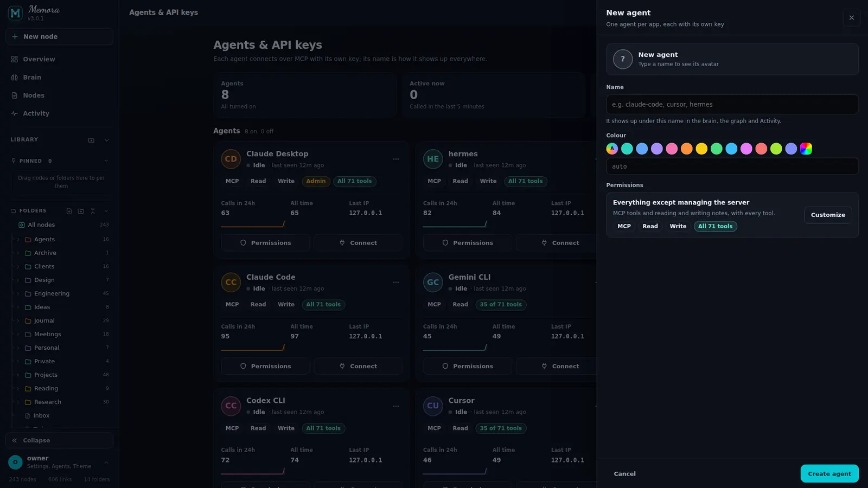This screenshot has height=488, width=868.
Task: Open the three-dot menu on Claude Code card
Action: [396, 282]
